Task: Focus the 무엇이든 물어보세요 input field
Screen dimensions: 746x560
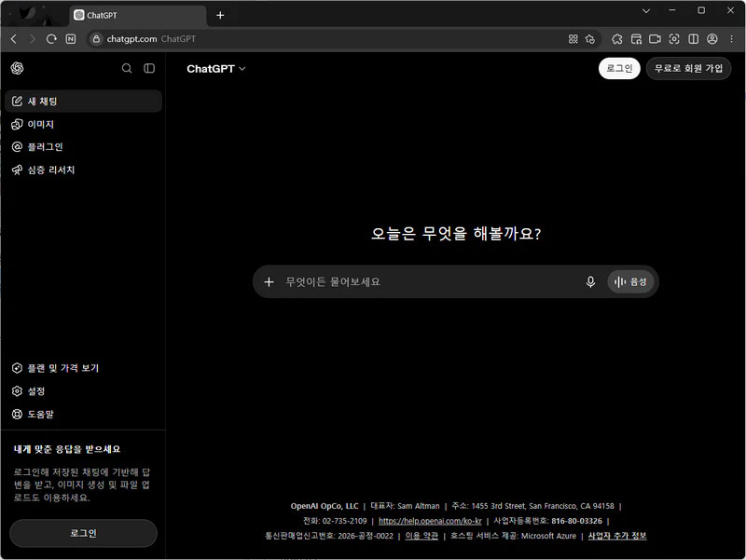Action: (x=428, y=282)
